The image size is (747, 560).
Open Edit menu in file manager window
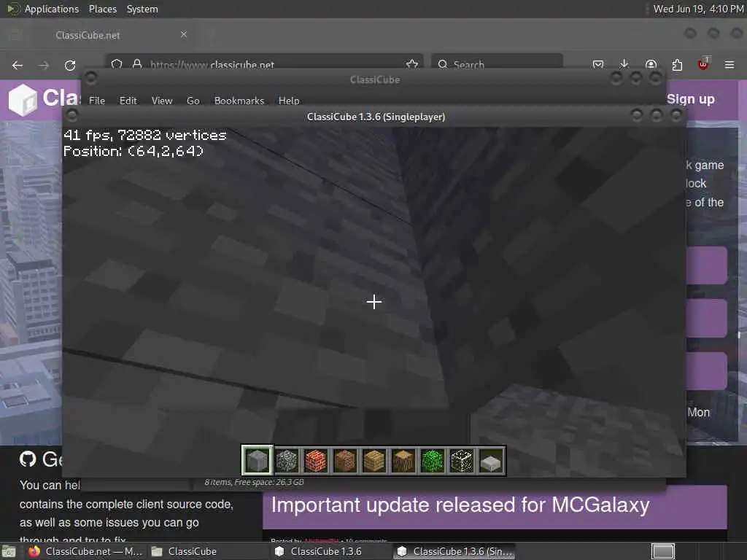128,101
